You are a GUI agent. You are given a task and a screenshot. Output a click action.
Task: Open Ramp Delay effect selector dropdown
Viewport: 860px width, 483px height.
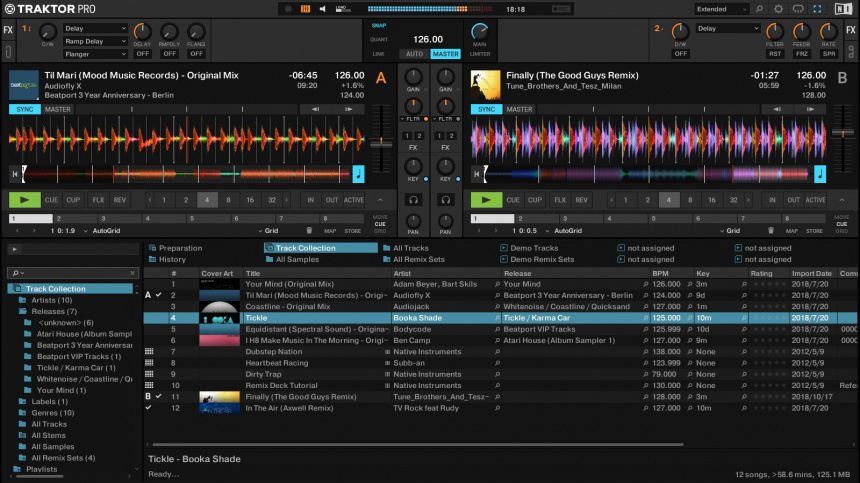96,42
